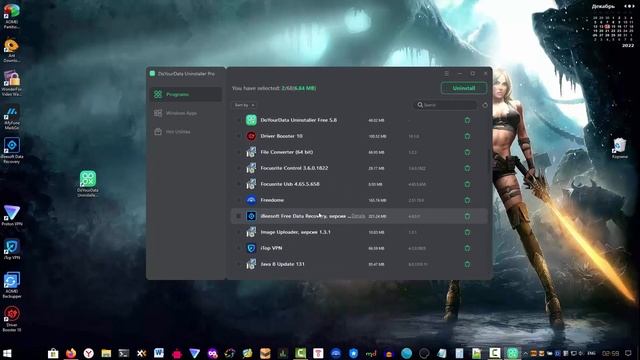Click the refresh icon beside the search box
This screenshot has width=640, height=360.
(x=484, y=105)
